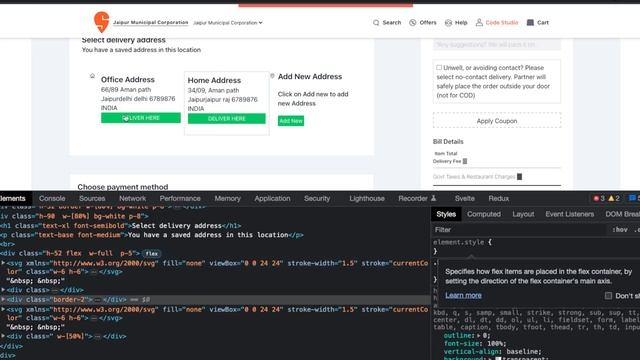Click the yellow warnings count icon

point(611,198)
